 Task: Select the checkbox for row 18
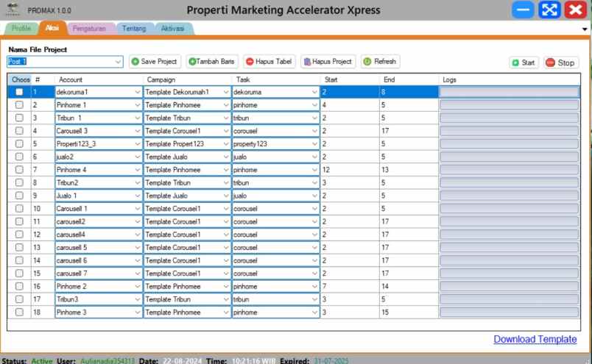(19, 313)
